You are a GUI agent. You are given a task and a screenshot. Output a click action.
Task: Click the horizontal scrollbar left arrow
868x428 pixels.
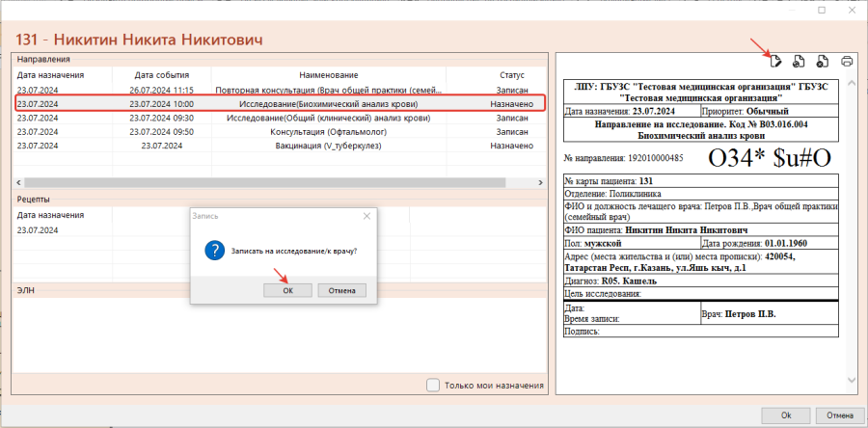coord(19,182)
